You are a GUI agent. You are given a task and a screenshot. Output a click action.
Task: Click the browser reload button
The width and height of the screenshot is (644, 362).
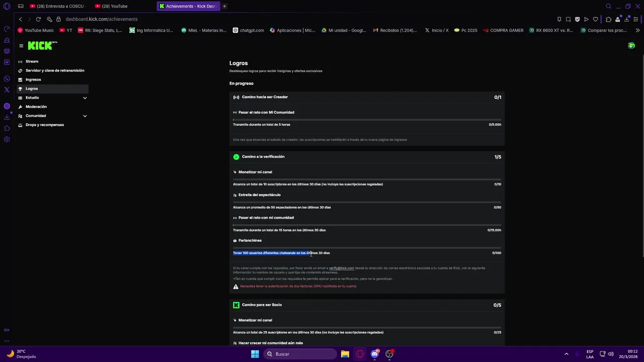pos(38,19)
